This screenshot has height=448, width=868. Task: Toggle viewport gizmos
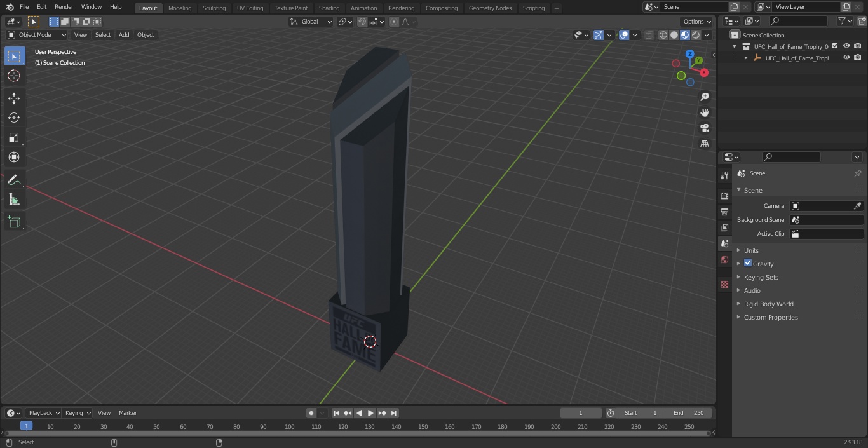pos(599,35)
